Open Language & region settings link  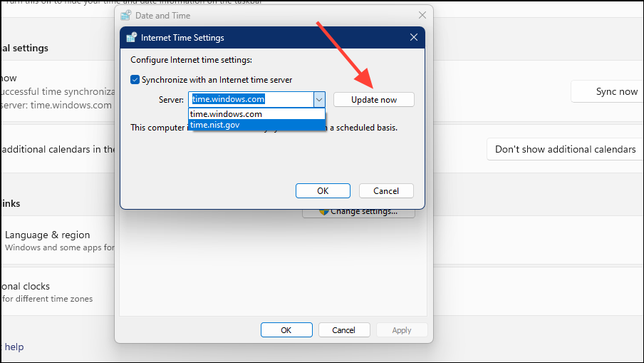58,240
